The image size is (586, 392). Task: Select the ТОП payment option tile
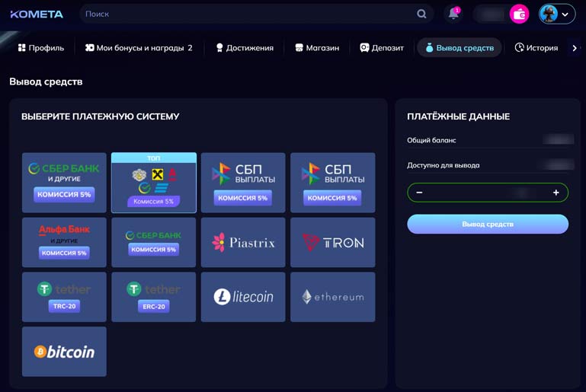click(x=154, y=183)
